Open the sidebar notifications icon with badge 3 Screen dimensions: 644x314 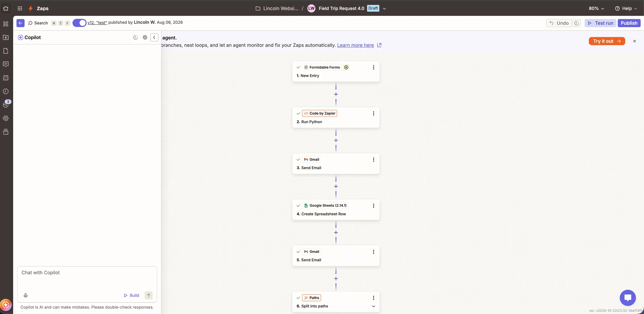coord(6,104)
